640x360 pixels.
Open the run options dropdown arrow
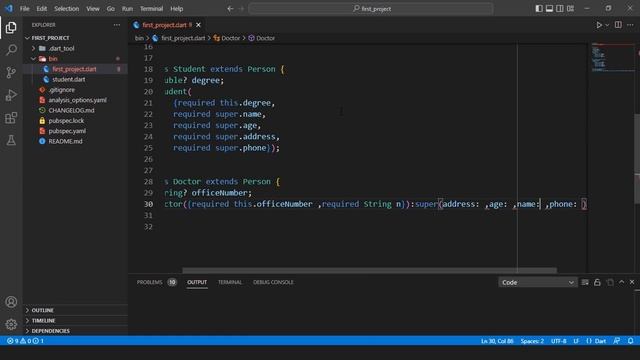[607, 25]
